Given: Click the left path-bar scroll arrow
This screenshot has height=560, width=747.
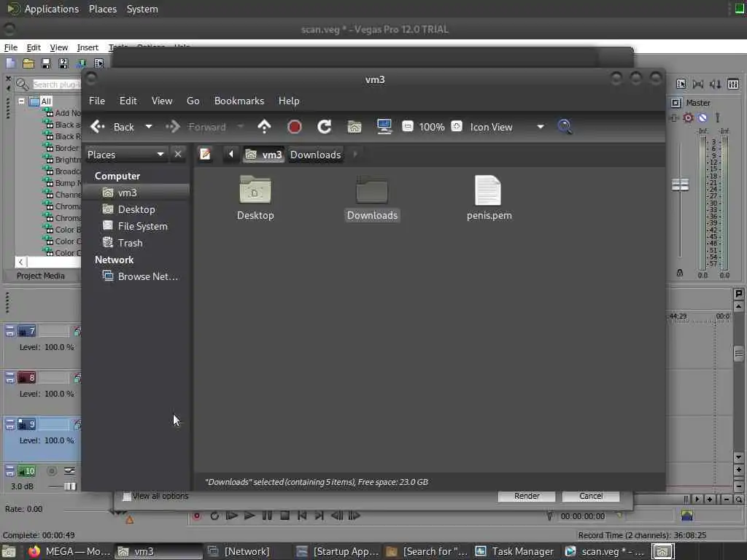Looking at the screenshot, I should coord(231,155).
